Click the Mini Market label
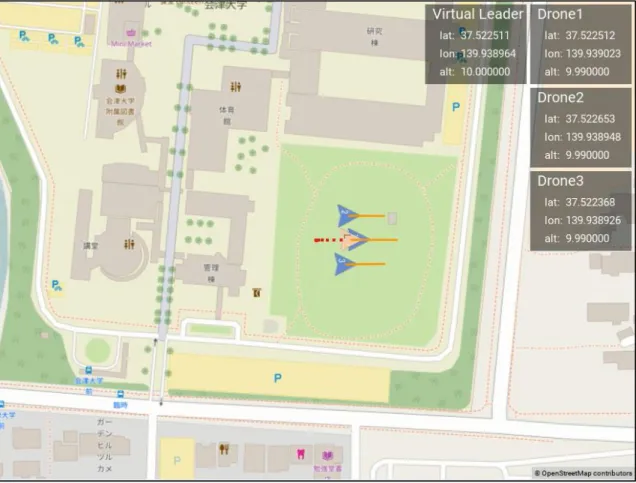The height and width of the screenshot is (483, 636). coord(131,44)
